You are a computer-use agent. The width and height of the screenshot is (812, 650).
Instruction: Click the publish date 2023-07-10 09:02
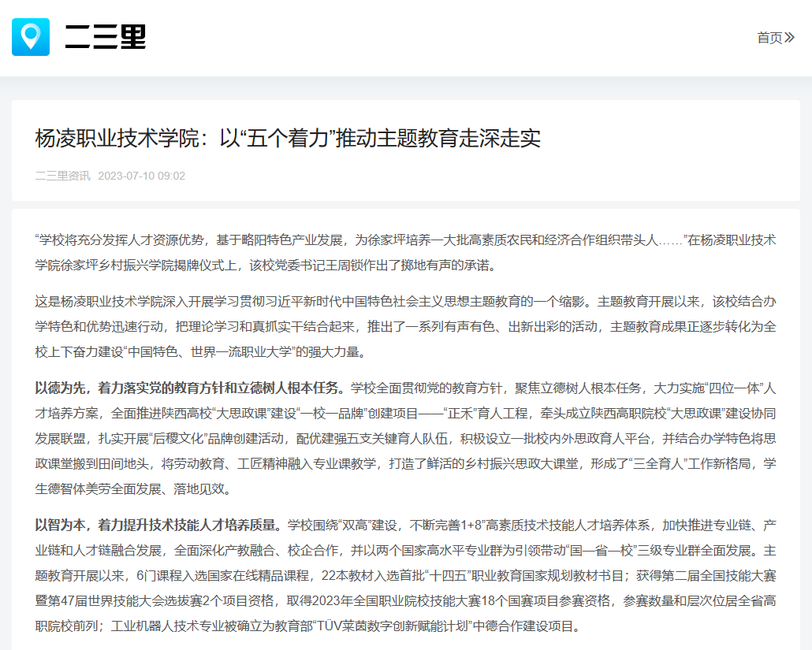pyautogui.click(x=141, y=176)
